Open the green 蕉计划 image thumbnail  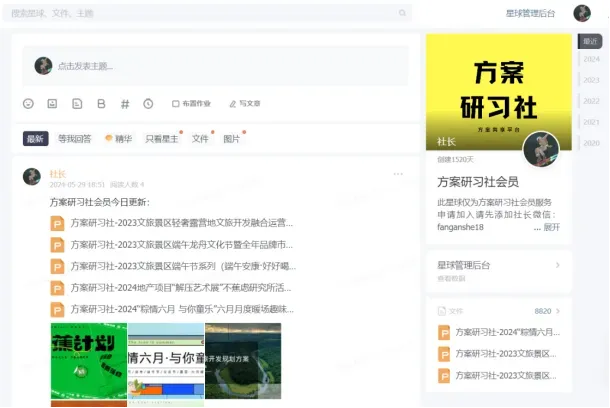(89, 361)
